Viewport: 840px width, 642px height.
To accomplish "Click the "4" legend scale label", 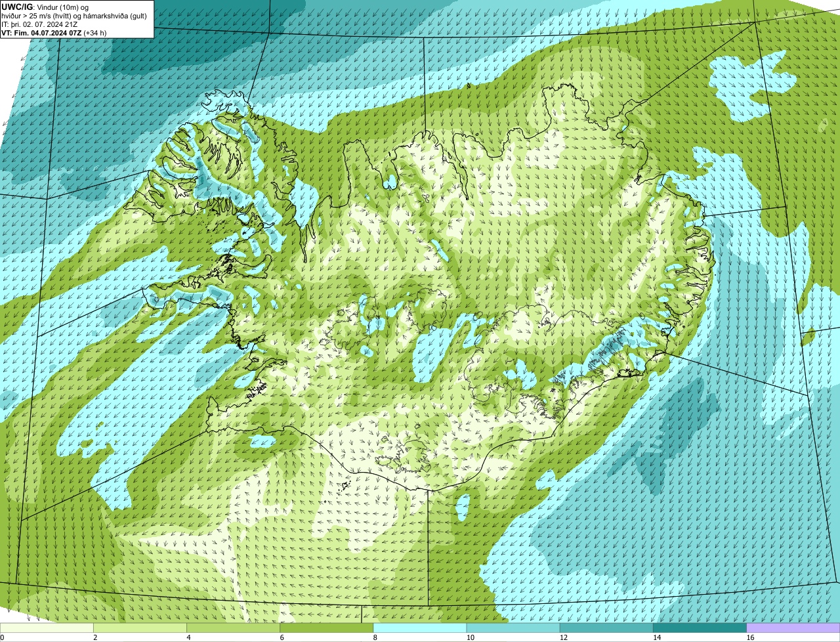I will [x=188, y=637].
